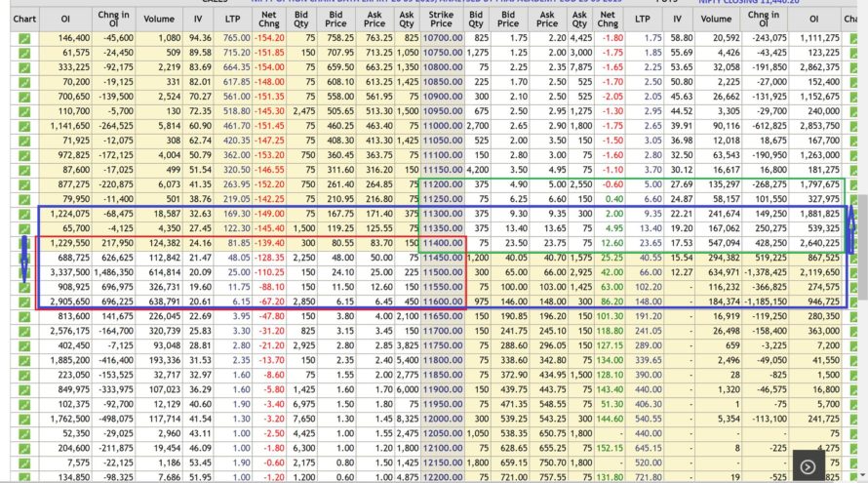Select put IV value 58.80
868x483 pixels.
(x=682, y=38)
